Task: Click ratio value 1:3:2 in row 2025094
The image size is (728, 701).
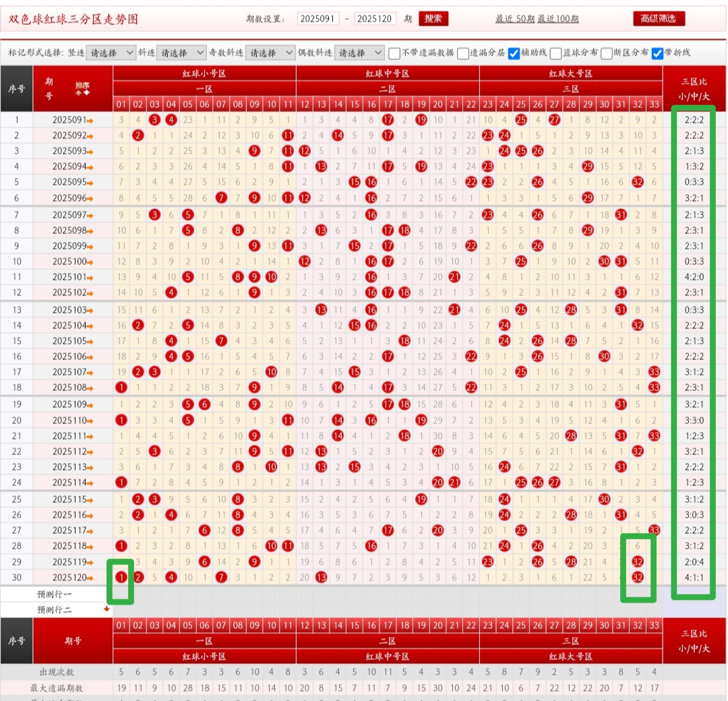Action: [694, 166]
